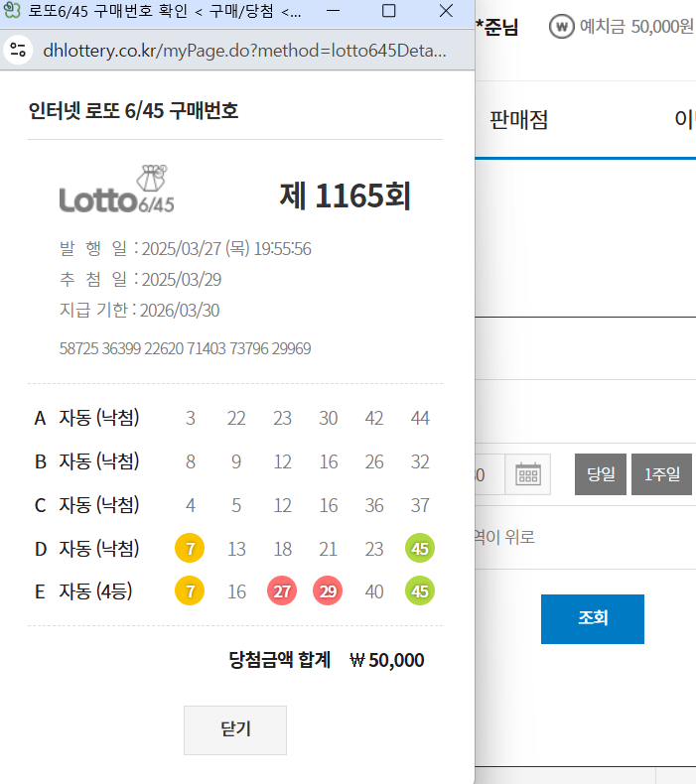The height and width of the screenshot is (784, 696).
Task: Click the site information icon in address bar
Action: [19, 50]
